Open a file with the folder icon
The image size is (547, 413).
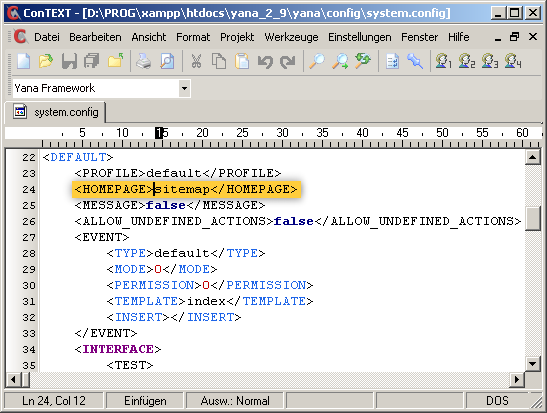point(46,62)
